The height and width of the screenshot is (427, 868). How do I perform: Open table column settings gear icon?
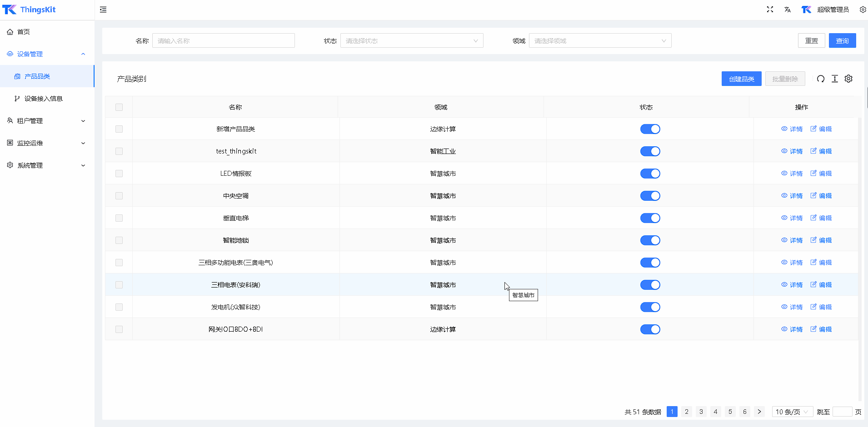click(848, 79)
